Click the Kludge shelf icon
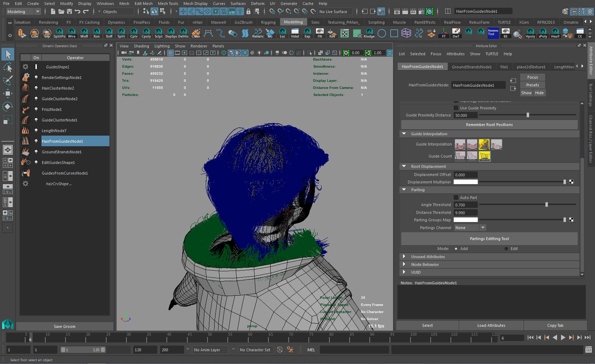 (x=369, y=33)
